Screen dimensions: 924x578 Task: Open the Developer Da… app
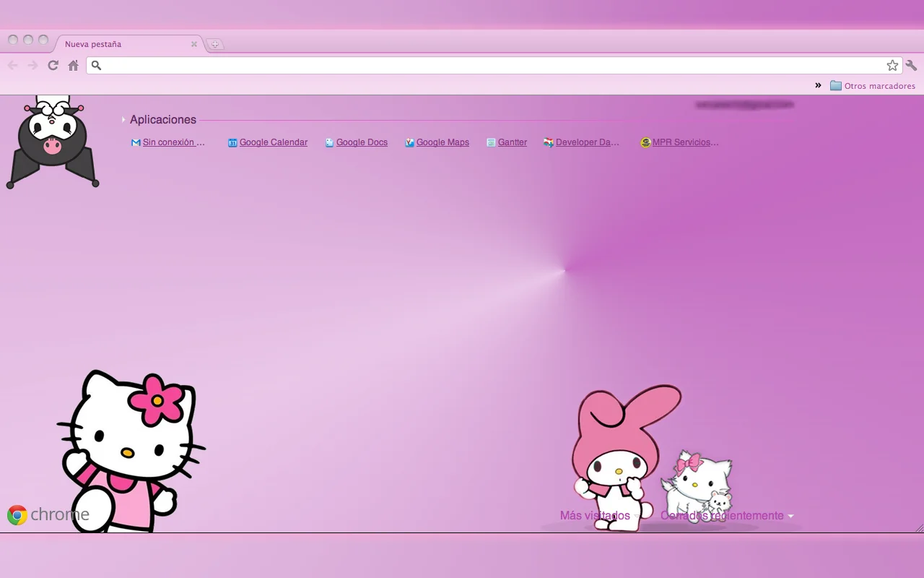coord(582,142)
